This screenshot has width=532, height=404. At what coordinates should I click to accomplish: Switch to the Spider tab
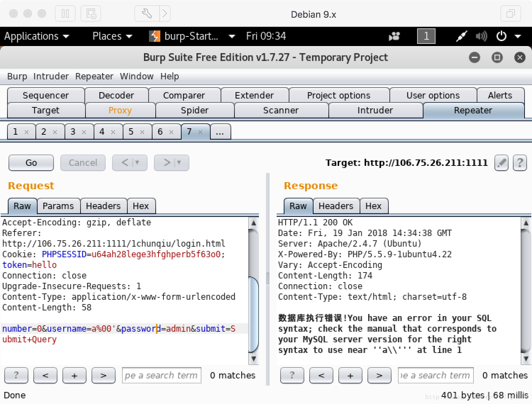click(195, 110)
